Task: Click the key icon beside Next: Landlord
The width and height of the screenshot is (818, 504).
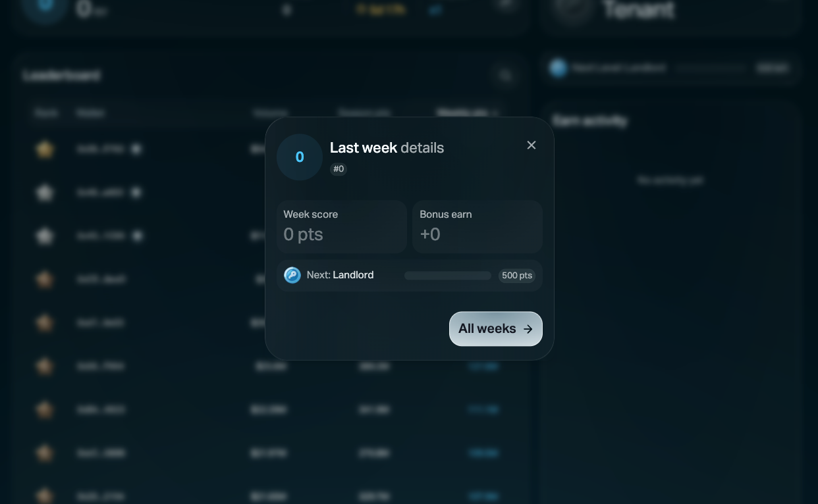Action: (x=292, y=275)
